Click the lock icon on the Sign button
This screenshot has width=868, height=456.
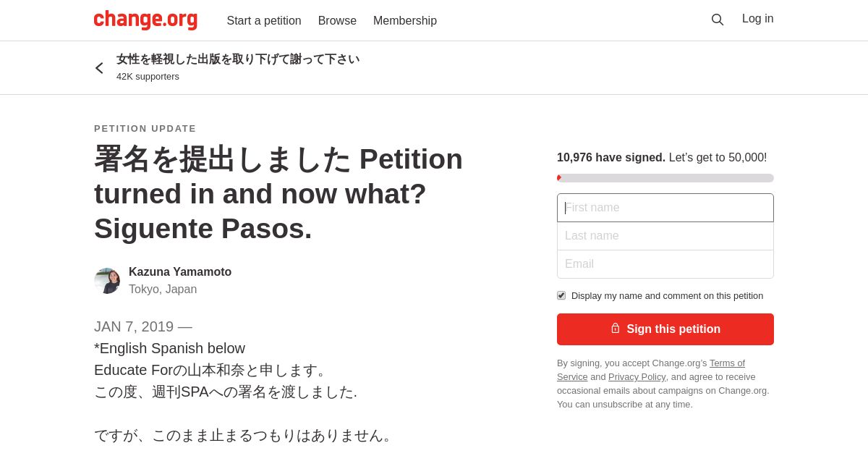616,329
